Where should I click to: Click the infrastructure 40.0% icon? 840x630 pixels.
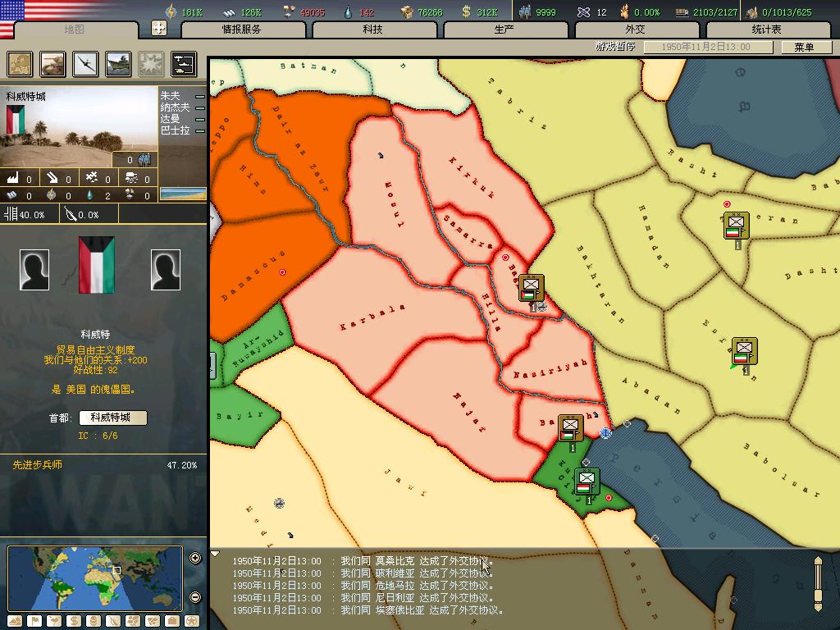coord(11,214)
